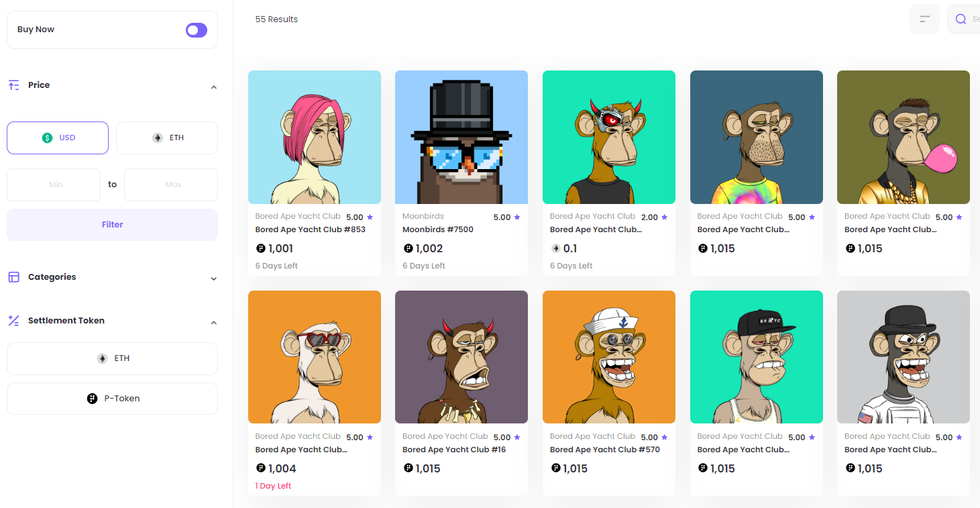Select ETH as the price currency
This screenshot has width=980, height=508.
coord(167,138)
